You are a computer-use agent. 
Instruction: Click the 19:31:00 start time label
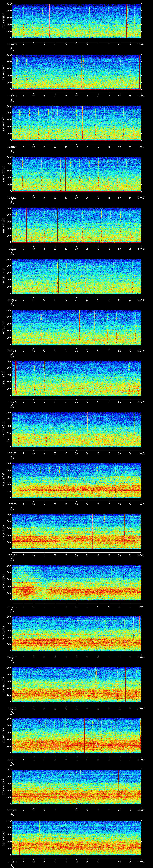(12, 810)
